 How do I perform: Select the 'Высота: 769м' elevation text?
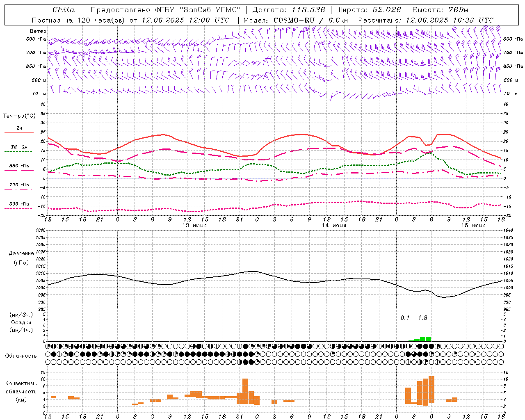point(440,10)
